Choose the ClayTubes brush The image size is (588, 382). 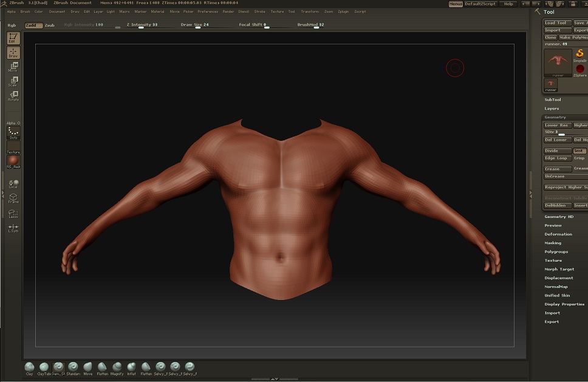point(44,369)
